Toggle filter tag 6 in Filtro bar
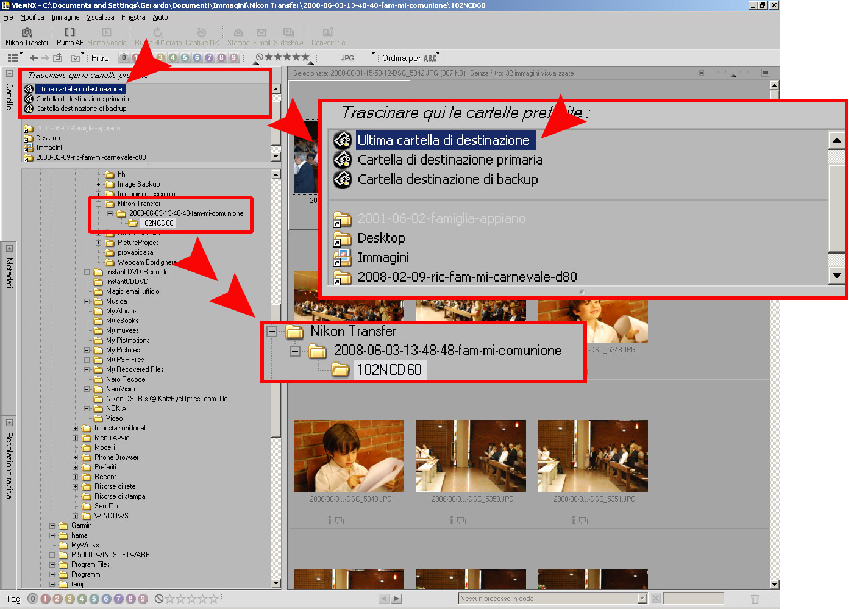The image size is (868, 609). coord(197,58)
